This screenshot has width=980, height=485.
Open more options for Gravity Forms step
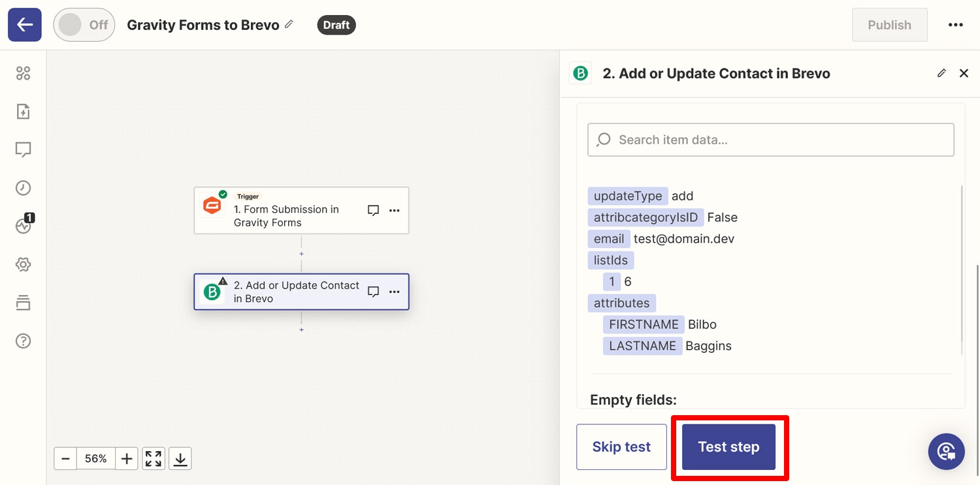coord(394,210)
